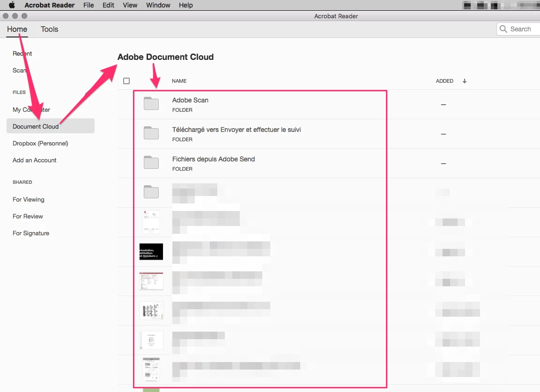
Task: Open For Review shared files
Action: tap(28, 216)
